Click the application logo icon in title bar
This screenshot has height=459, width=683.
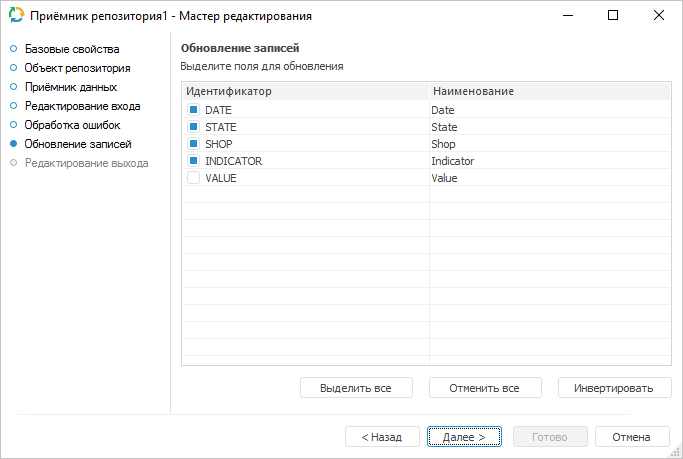[x=15, y=16]
